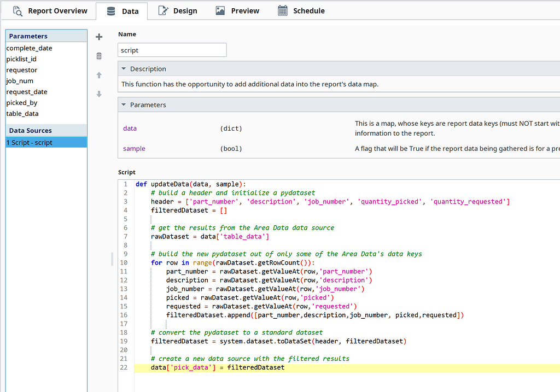Click highlighted line 22 in the script editor

pos(219,367)
